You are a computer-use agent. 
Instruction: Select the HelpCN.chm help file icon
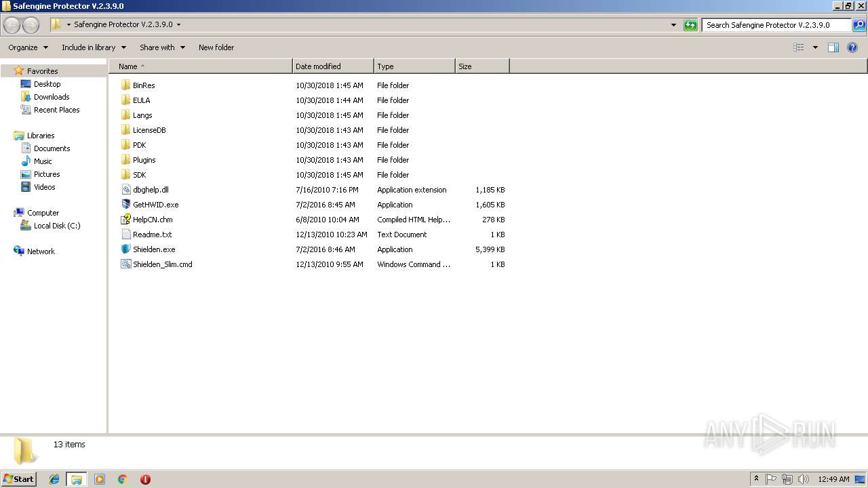[x=125, y=220]
